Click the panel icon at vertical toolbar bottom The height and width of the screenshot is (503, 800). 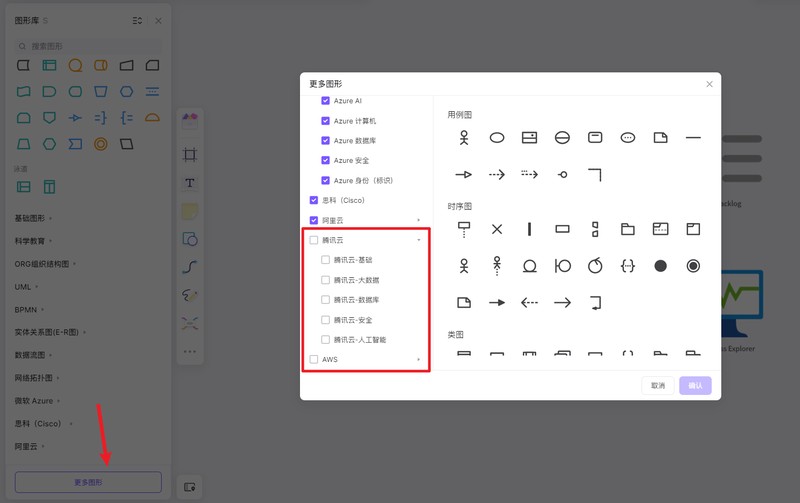coord(190,487)
